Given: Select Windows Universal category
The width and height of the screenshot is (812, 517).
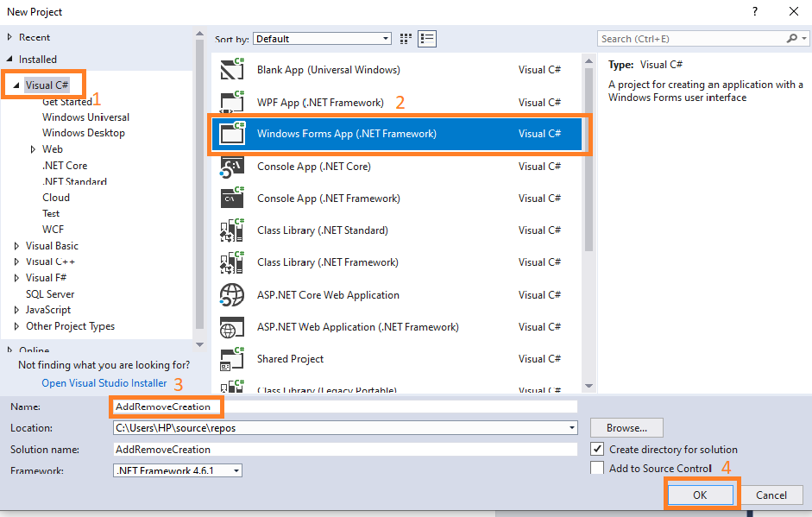Looking at the screenshot, I should [86, 117].
